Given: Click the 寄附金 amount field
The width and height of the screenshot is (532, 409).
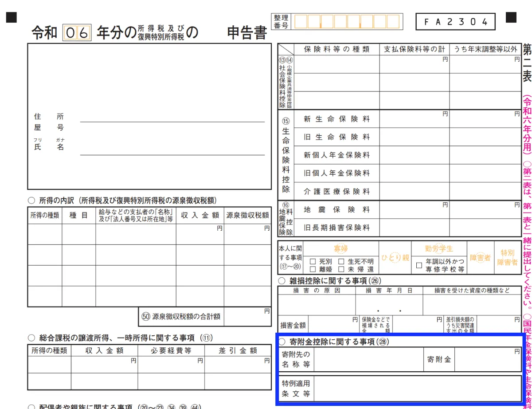Looking at the screenshot, I should (x=487, y=360).
